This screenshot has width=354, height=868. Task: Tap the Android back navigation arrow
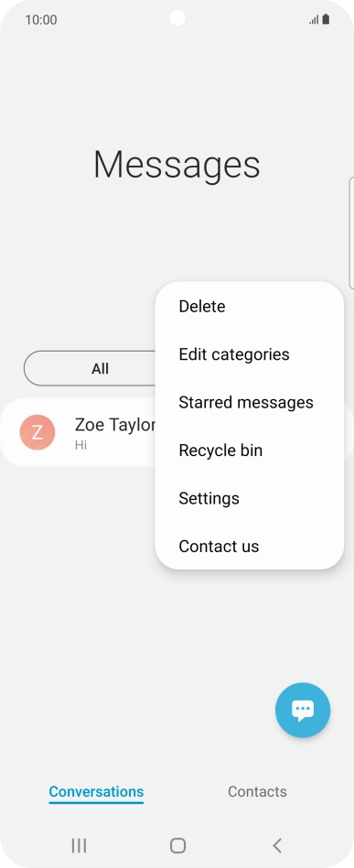pyautogui.click(x=277, y=845)
